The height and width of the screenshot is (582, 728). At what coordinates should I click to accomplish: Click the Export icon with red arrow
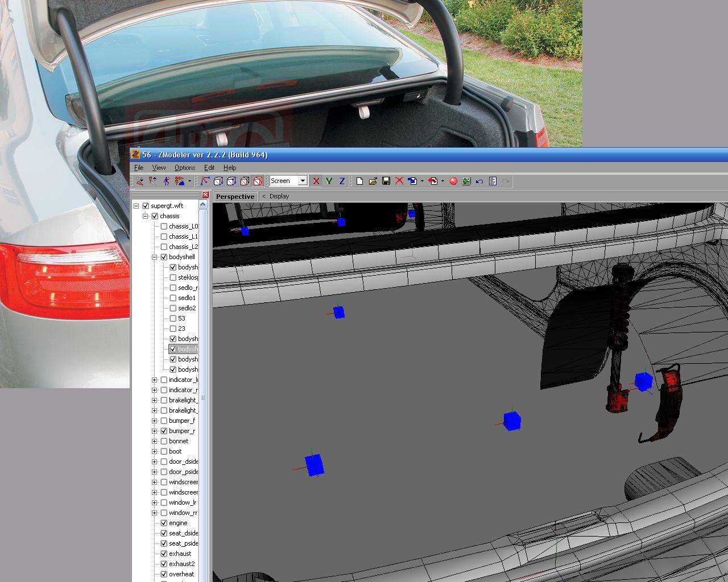click(x=433, y=181)
